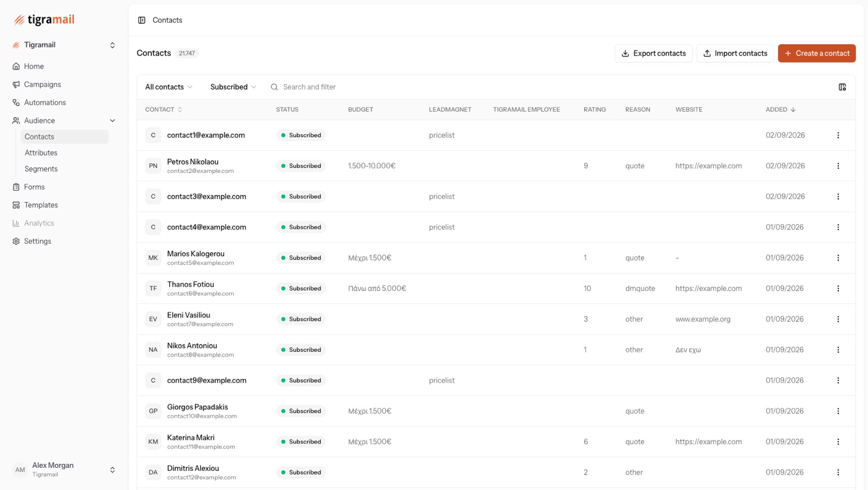Open row actions for Thanos Fotiou
This screenshot has height=490, width=868.
(838, 289)
